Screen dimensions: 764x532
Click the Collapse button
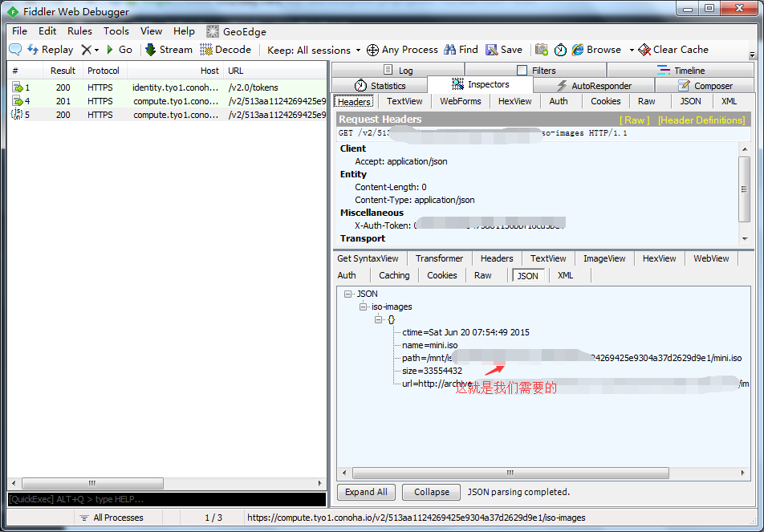click(432, 492)
